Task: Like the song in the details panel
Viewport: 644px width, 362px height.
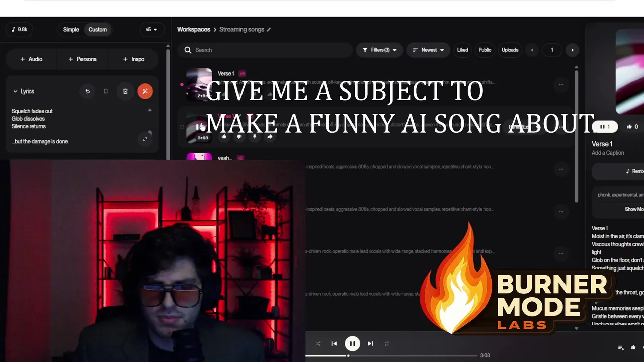Action: 633,127
